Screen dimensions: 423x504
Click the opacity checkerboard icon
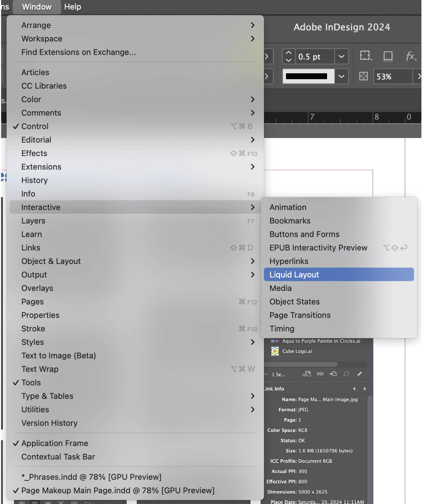[363, 76]
